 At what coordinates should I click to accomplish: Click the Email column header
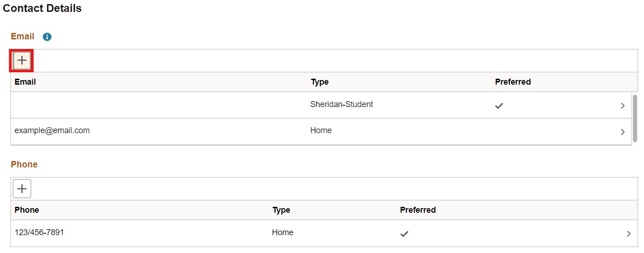pos(25,82)
